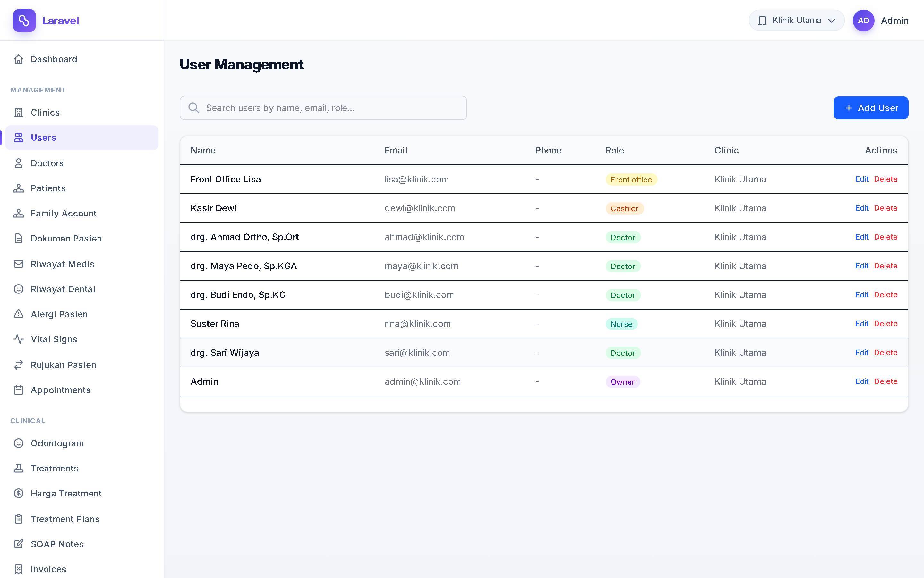Click the Nurse role badge

[621, 324]
